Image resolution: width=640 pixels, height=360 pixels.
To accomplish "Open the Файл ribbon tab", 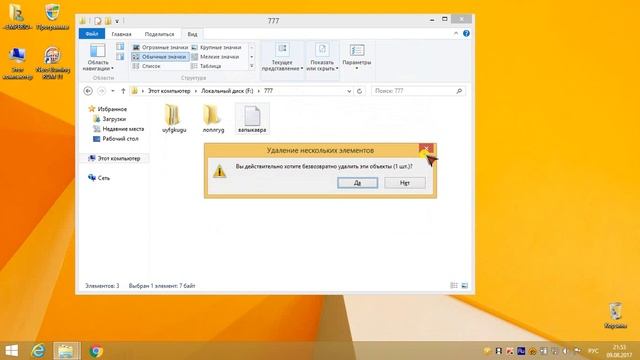I will pos(92,34).
